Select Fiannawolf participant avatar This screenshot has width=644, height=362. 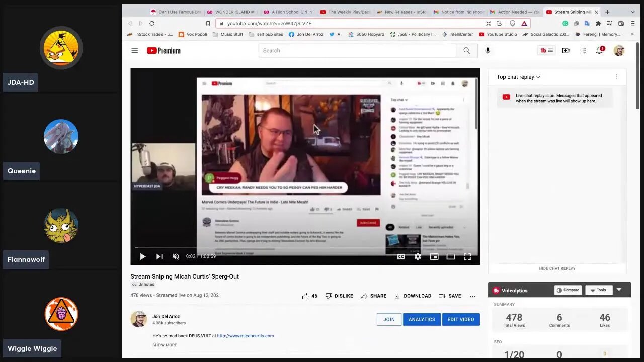click(x=61, y=225)
